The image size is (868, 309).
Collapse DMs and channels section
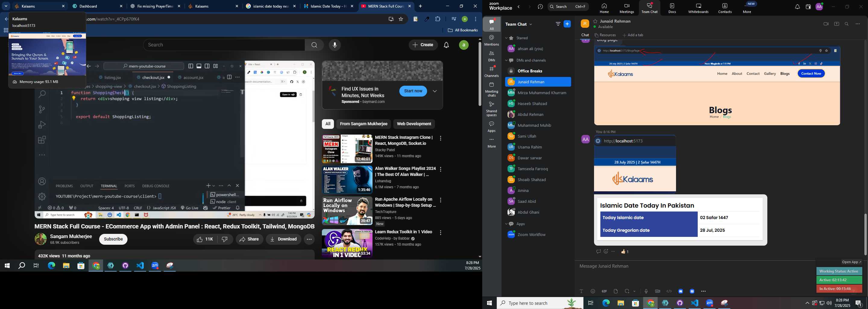coord(506,61)
